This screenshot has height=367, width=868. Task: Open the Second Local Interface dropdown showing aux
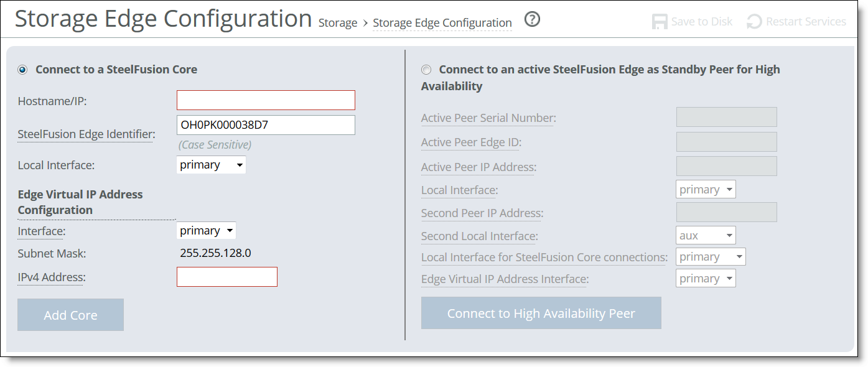706,235
